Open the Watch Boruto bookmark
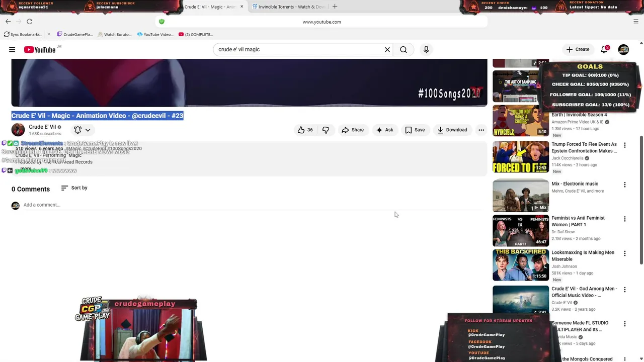The width and height of the screenshot is (644, 362). click(115, 34)
